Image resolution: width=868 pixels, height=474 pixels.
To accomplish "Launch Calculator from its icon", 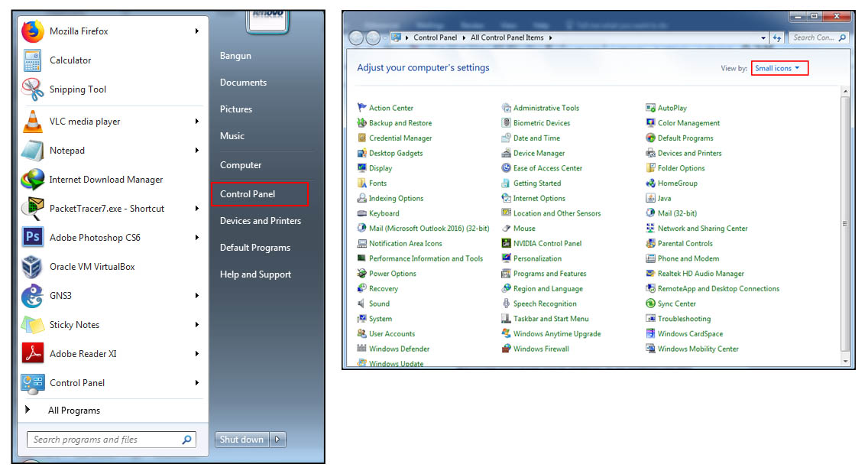I will pyautogui.click(x=33, y=60).
